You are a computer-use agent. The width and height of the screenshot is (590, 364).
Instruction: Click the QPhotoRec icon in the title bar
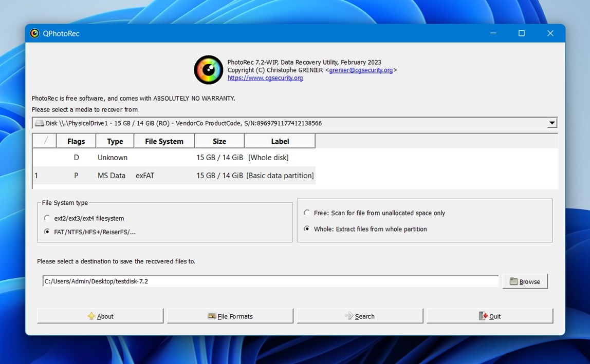34,33
